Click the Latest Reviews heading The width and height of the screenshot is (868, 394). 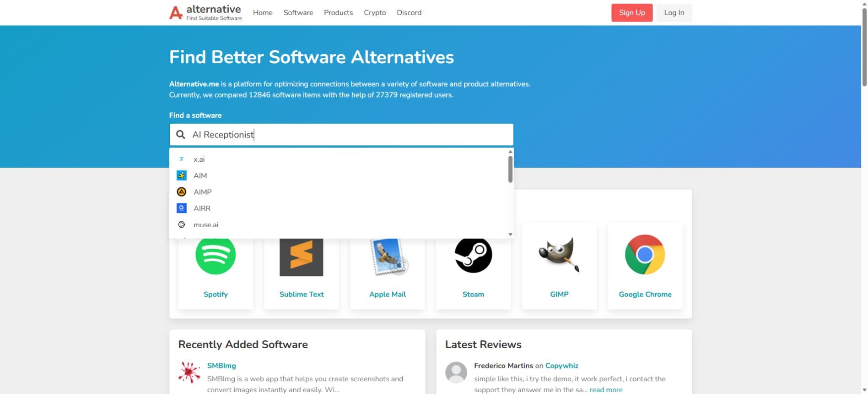[x=483, y=345]
